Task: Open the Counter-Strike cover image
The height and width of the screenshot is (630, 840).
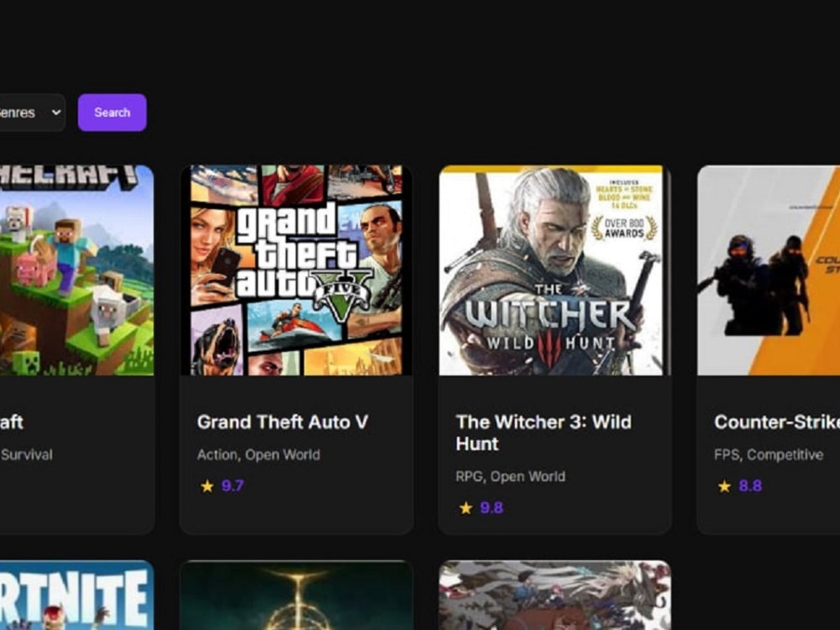Action: [x=769, y=270]
